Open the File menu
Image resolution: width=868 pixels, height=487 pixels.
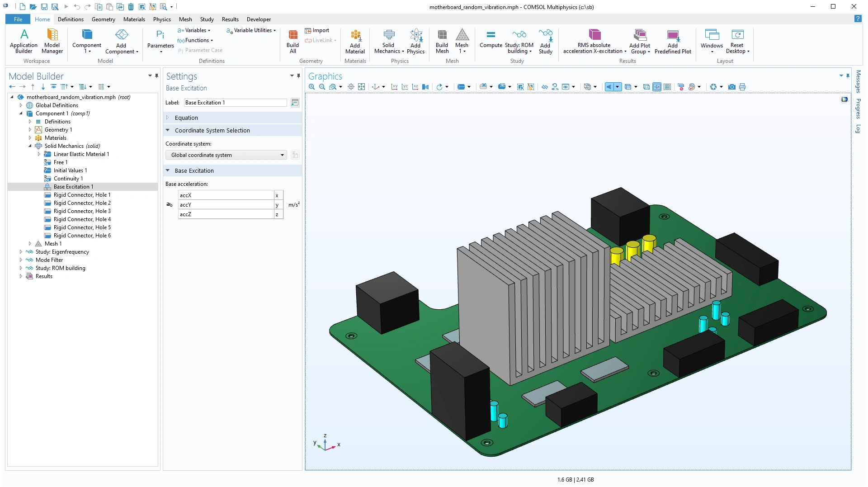click(x=18, y=19)
